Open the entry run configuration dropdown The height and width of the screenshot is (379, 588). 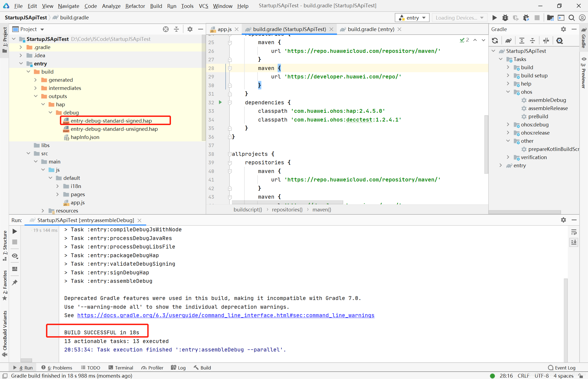coord(412,18)
